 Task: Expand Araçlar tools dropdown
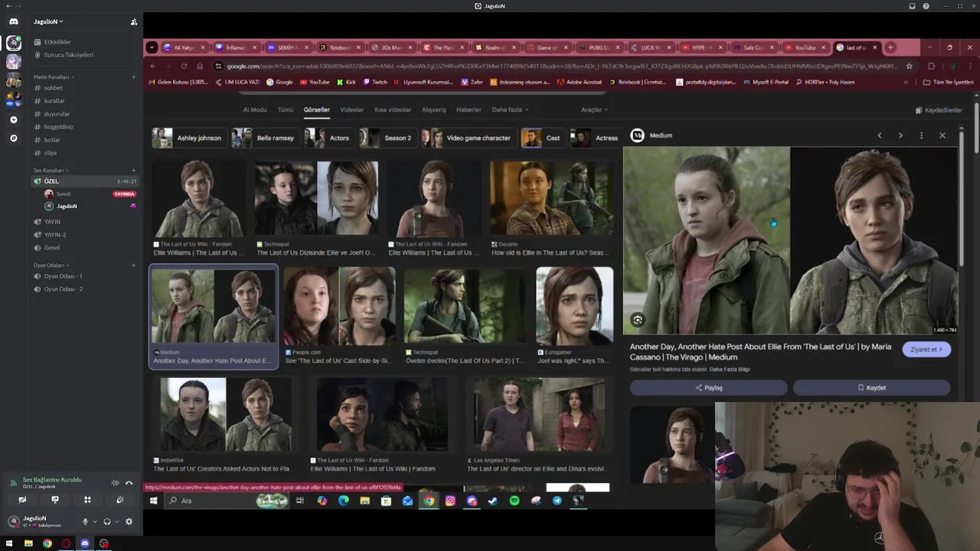pyautogui.click(x=595, y=109)
